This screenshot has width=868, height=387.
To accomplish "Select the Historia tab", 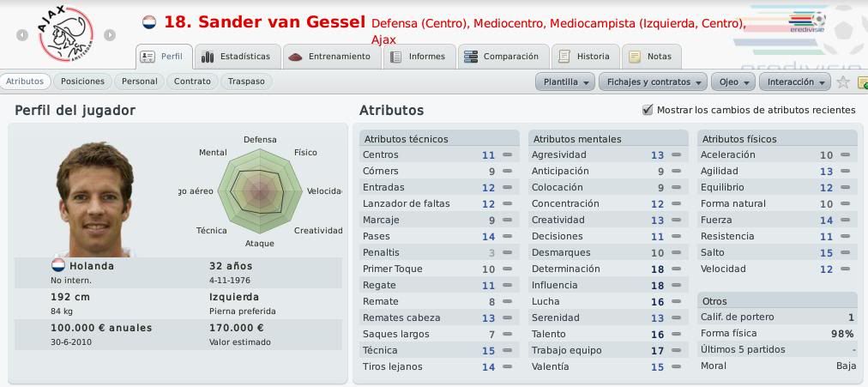I will tap(585, 57).
